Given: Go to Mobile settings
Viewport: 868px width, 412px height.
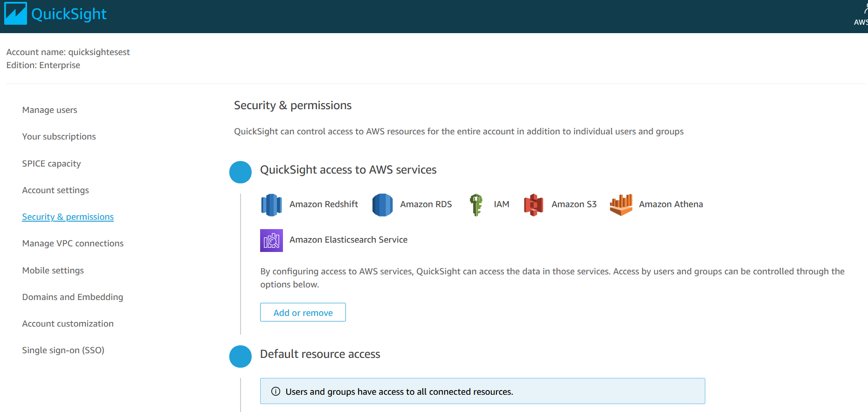Looking at the screenshot, I should [x=53, y=271].
